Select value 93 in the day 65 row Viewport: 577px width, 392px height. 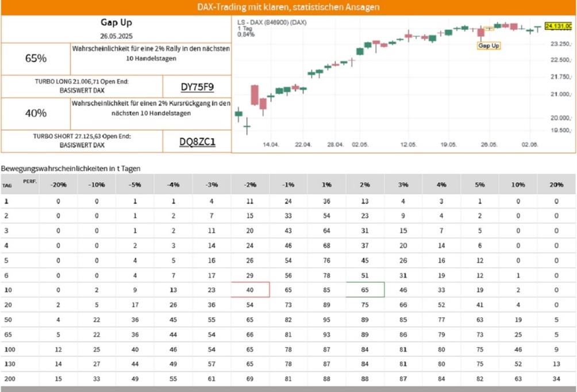327,335
